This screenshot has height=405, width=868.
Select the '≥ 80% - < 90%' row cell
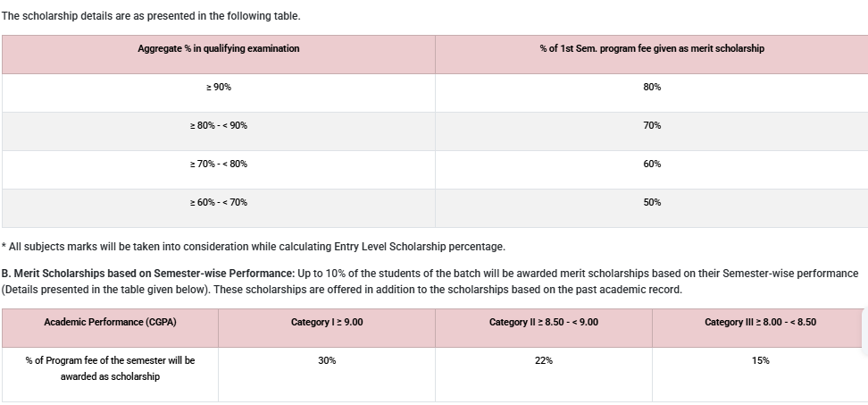219,125
